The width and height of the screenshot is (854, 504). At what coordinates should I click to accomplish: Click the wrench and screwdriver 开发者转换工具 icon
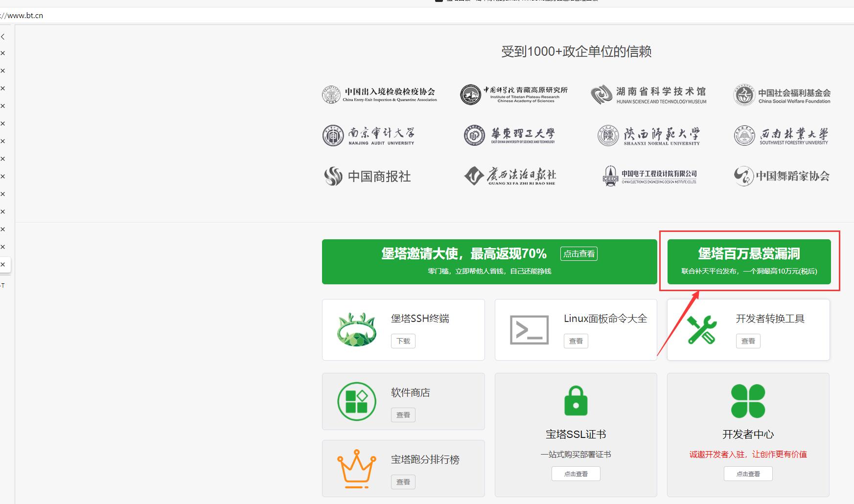[701, 329]
